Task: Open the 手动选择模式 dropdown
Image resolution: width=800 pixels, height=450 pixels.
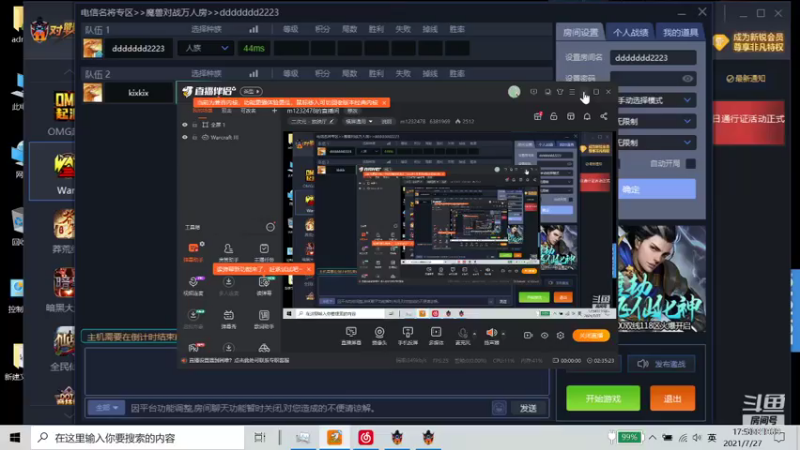Action: (655, 101)
